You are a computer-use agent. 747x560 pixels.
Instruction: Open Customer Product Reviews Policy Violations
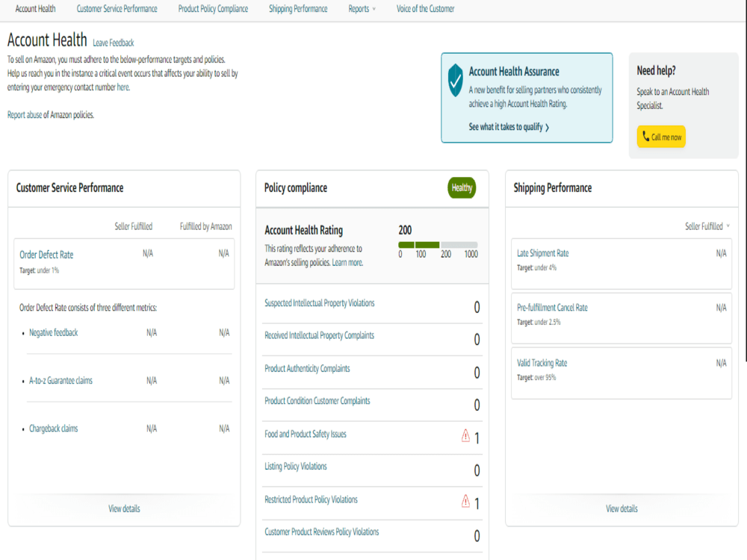(321, 532)
